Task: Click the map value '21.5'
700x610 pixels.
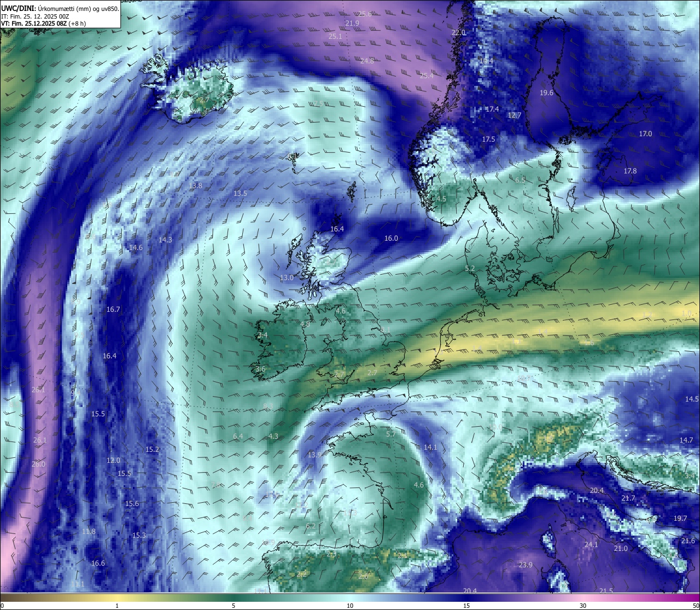Action: (606, 591)
